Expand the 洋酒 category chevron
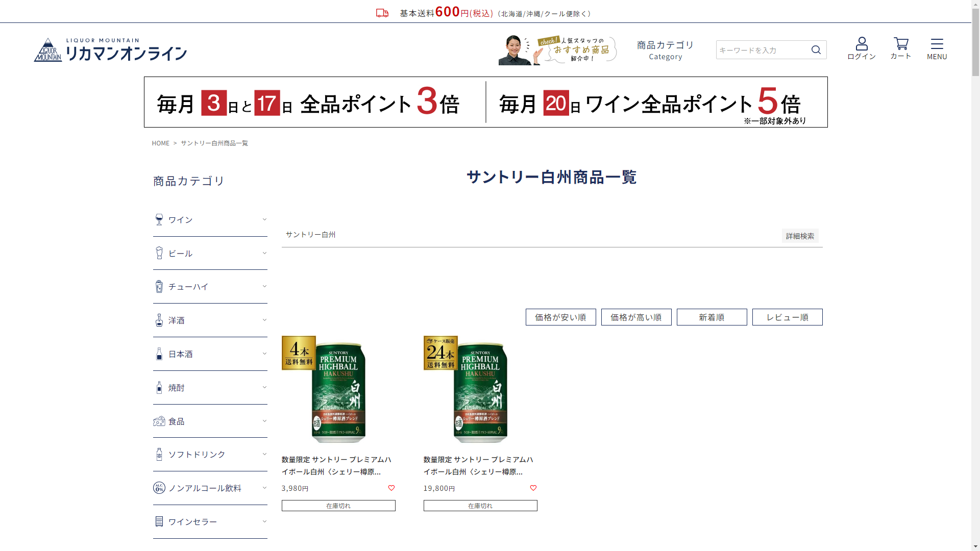The width and height of the screenshot is (980, 551). (264, 320)
